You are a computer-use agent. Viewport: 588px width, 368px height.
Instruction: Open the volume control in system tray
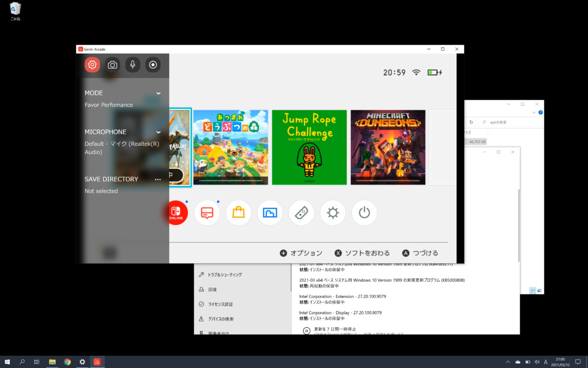[x=537, y=362]
